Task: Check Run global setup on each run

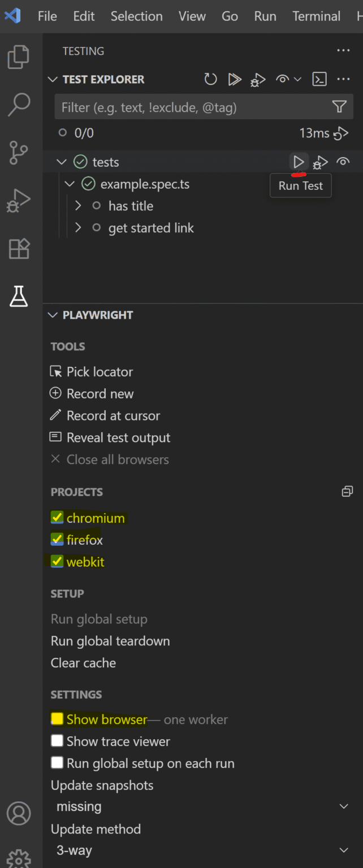Action: [57, 763]
